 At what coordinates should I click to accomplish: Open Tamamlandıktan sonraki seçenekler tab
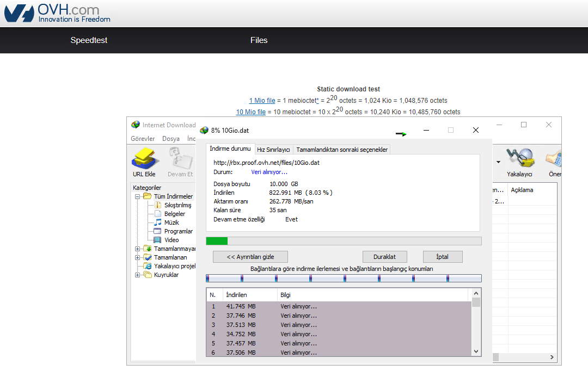pos(342,150)
